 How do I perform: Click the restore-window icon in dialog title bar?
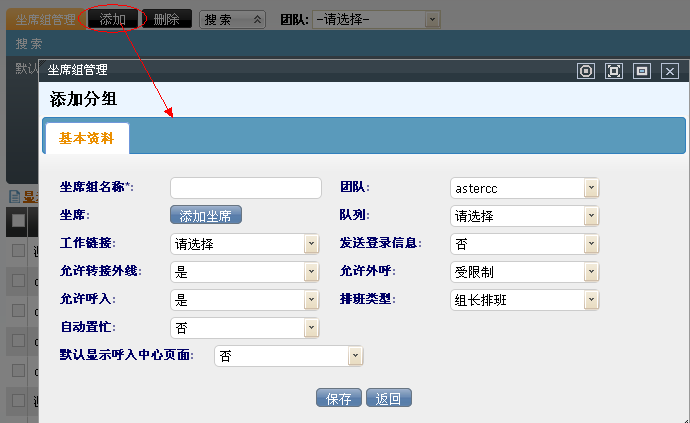(642, 71)
